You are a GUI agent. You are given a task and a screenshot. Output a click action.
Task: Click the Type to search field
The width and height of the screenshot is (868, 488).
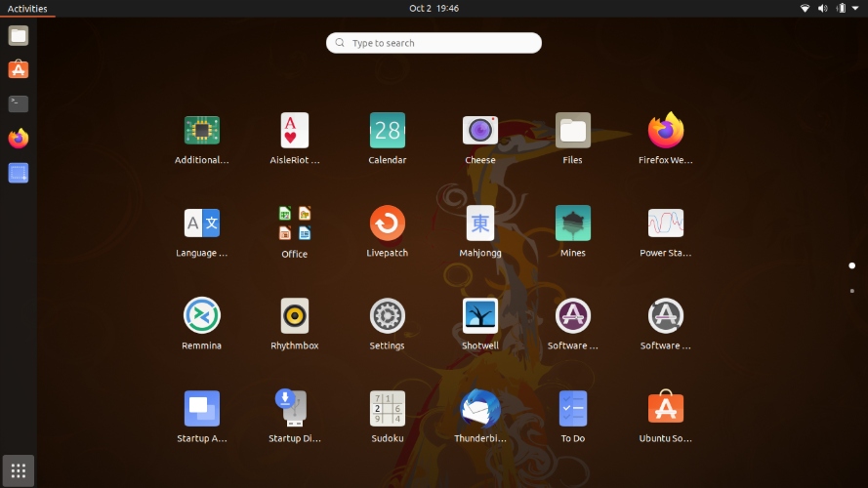point(434,43)
